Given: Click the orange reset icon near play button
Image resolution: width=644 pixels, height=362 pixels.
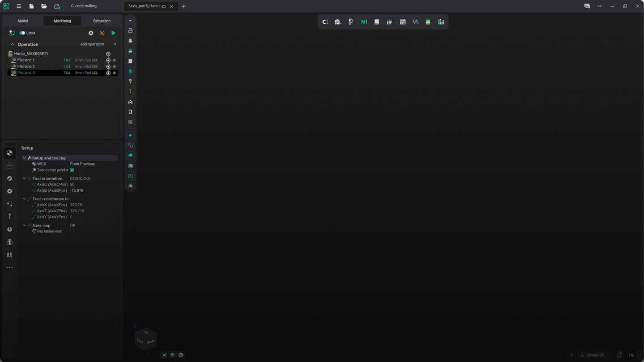Looking at the screenshot, I should (x=102, y=33).
